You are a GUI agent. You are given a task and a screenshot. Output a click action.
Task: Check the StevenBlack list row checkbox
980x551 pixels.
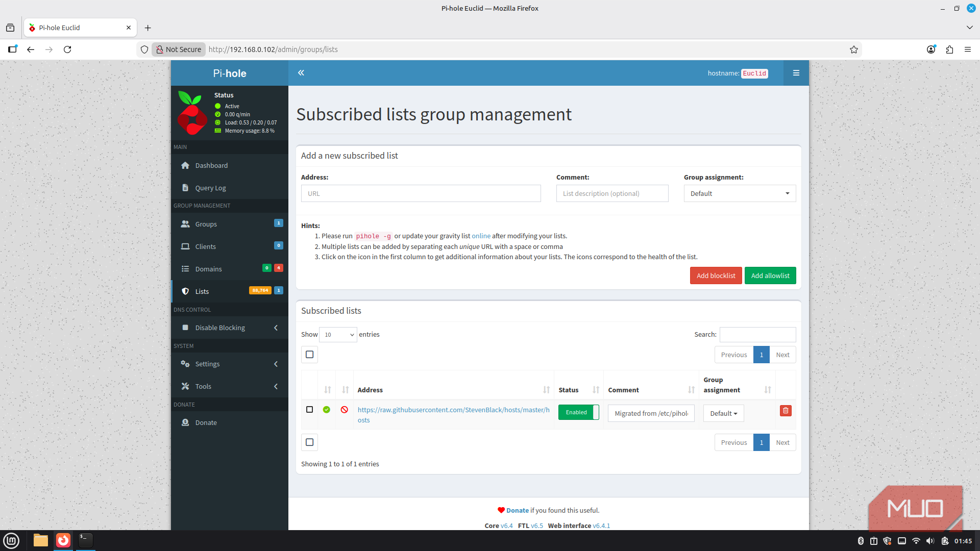(x=309, y=410)
